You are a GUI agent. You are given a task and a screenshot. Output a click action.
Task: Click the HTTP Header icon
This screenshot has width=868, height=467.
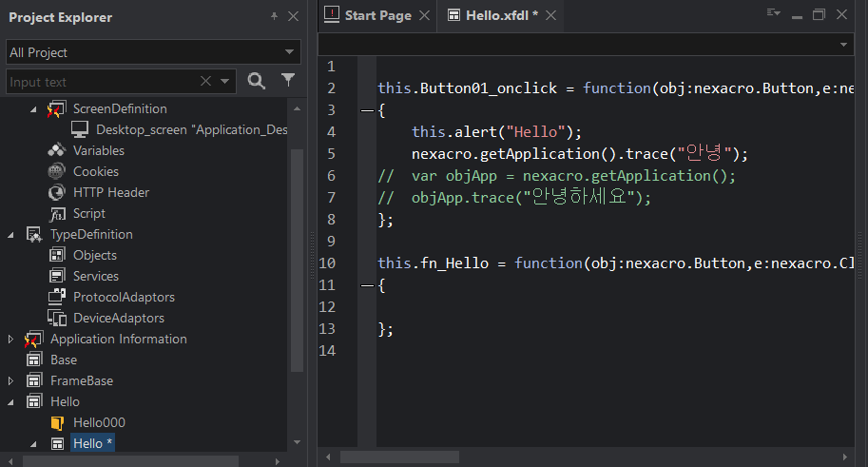pyautogui.click(x=56, y=192)
